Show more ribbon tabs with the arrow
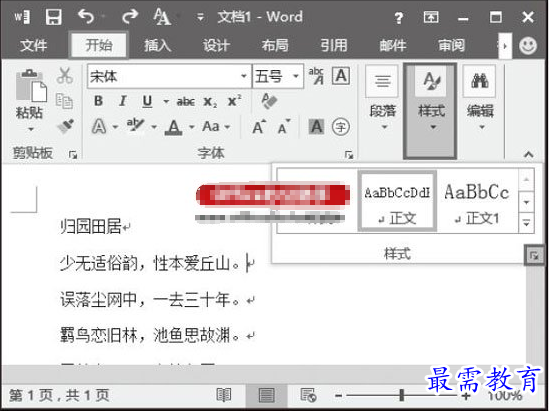The width and height of the screenshot is (549, 411). pos(505,46)
